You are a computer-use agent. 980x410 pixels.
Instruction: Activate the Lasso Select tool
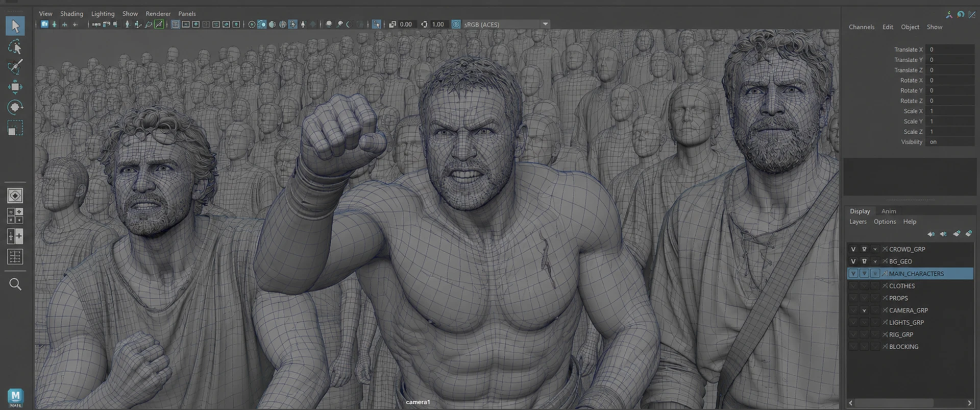(x=15, y=47)
